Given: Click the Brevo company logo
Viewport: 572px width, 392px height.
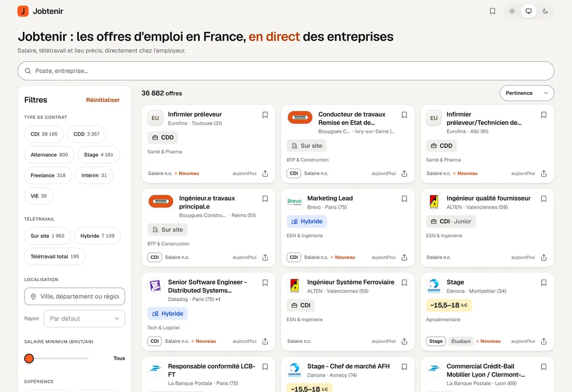Looking at the screenshot, I should click(295, 202).
